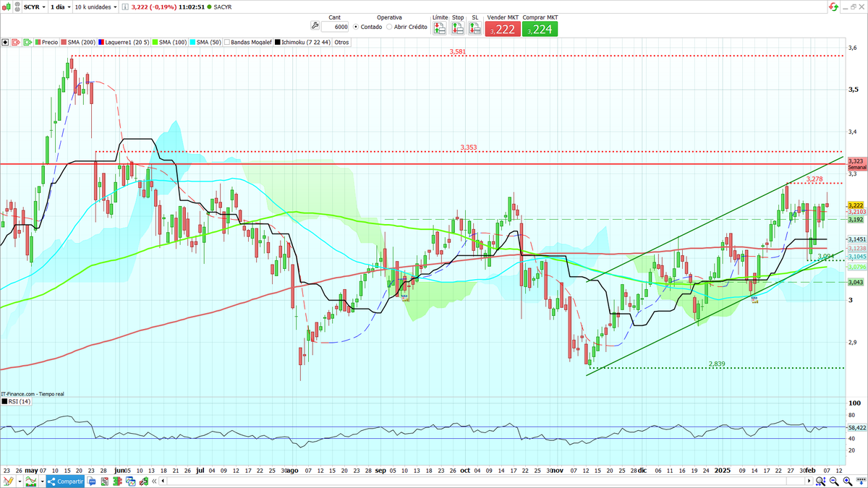Select the SMA (100) indicator tab
The width and height of the screenshot is (868, 488).
tap(168, 42)
